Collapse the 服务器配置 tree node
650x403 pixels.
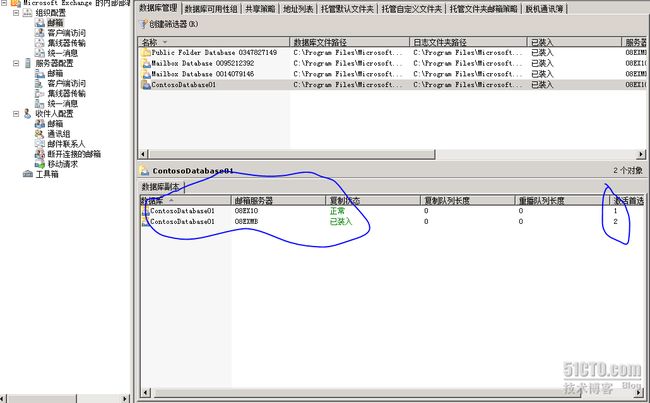pos(16,63)
